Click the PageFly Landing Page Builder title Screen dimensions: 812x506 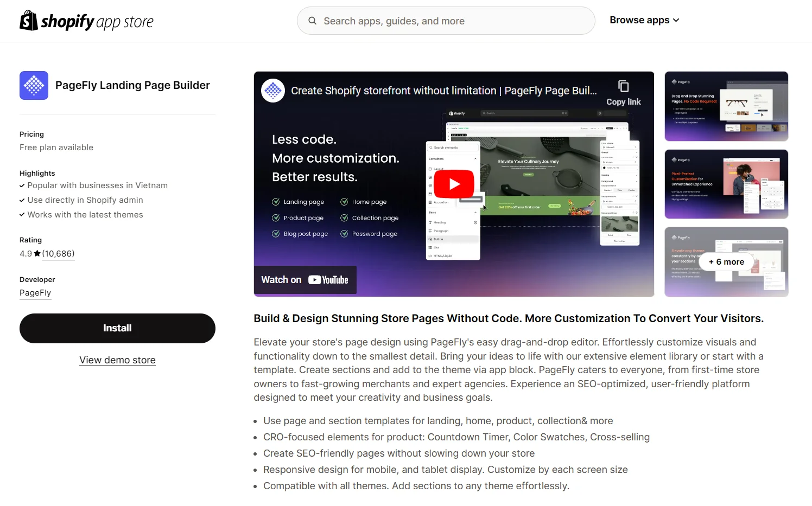pos(132,85)
